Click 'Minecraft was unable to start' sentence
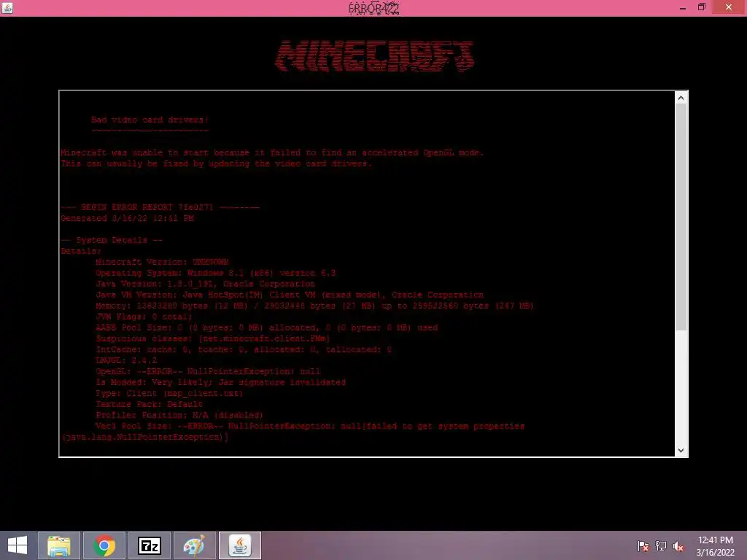Screen dimensions: 747x560 [272, 152]
